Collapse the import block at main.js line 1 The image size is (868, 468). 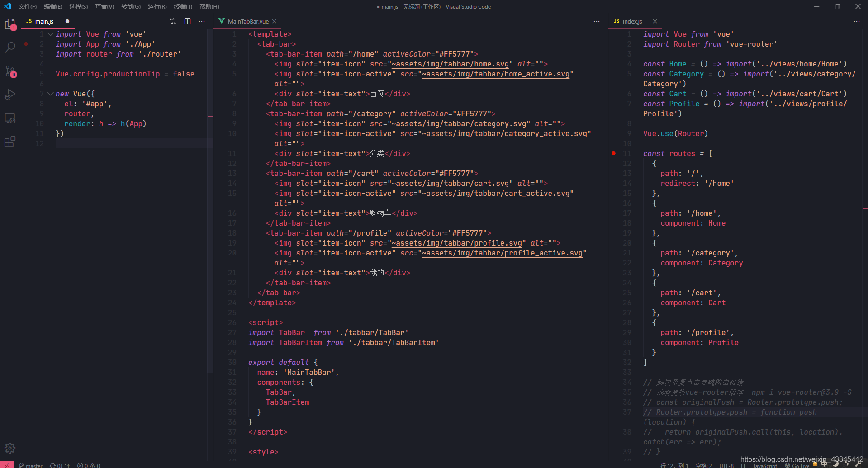[x=50, y=34]
